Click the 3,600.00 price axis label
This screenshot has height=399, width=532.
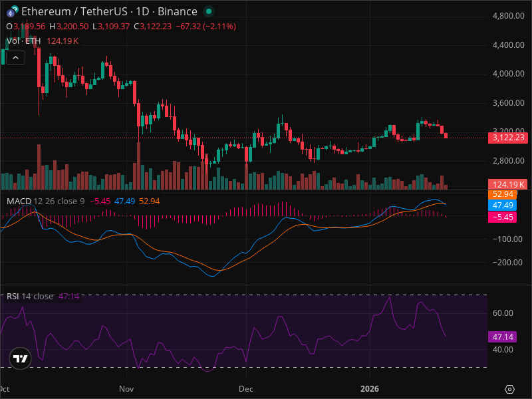[x=508, y=103]
